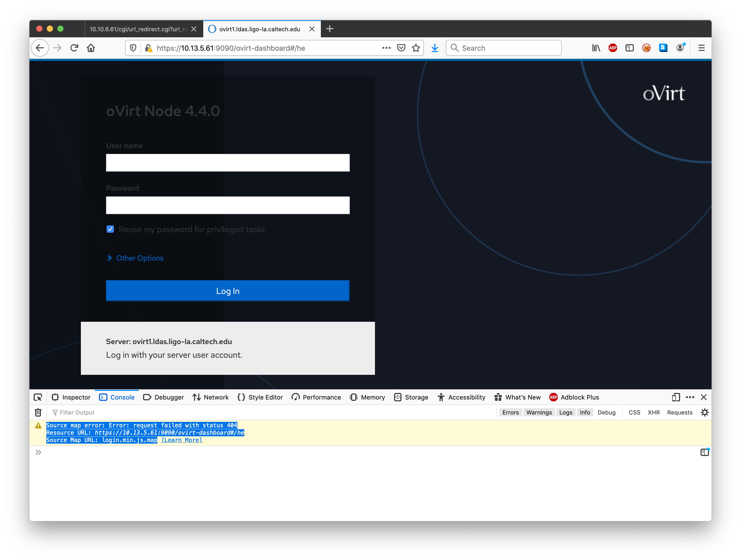
Task: Click the reload page icon
Action: click(x=74, y=48)
